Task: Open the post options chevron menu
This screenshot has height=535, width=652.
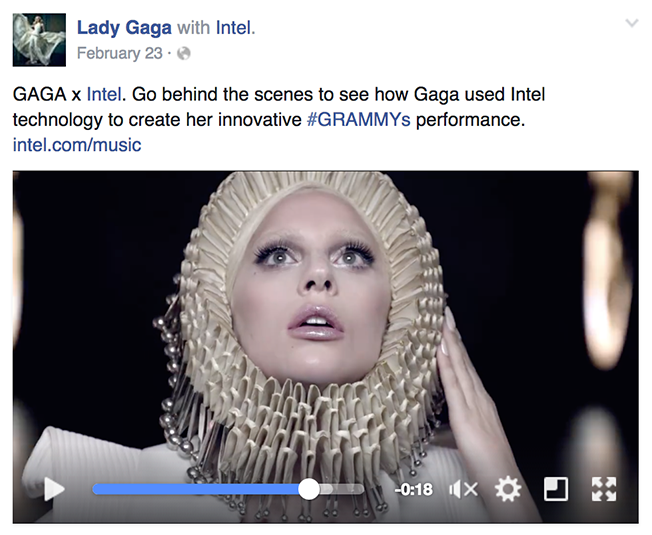Action: [632, 23]
